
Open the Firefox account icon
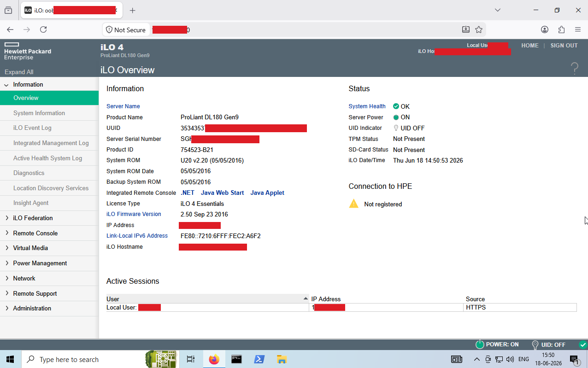click(x=545, y=29)
